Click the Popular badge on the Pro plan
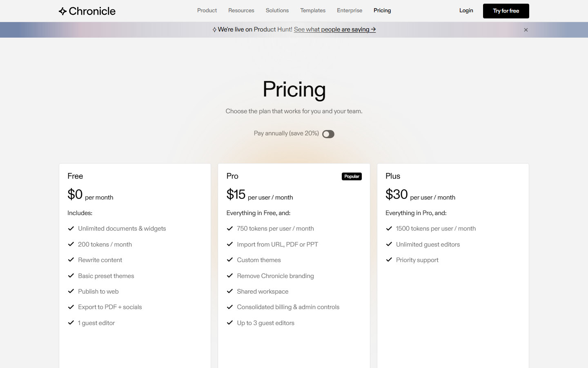Viewport: 588px width, 368px height. 352,176
